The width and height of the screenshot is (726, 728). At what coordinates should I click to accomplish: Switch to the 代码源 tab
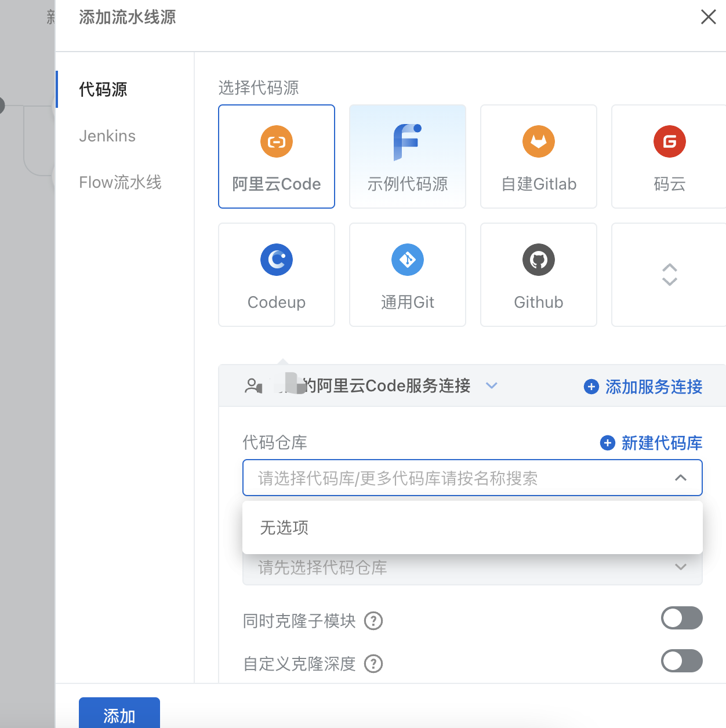(103, 89)
